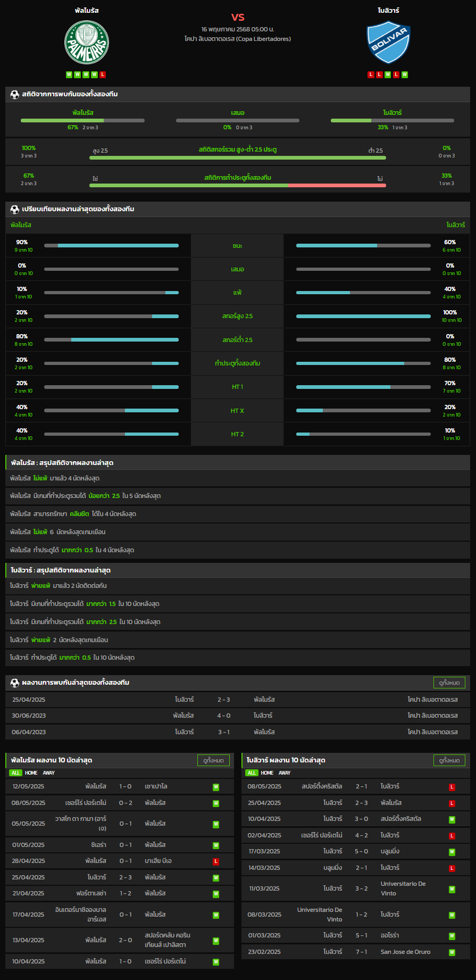The width and height of the screenshot is (476, 980).
Task: Click result badge for 28/04/2025 Palmeiras match
Action: (x=216, y=861)
